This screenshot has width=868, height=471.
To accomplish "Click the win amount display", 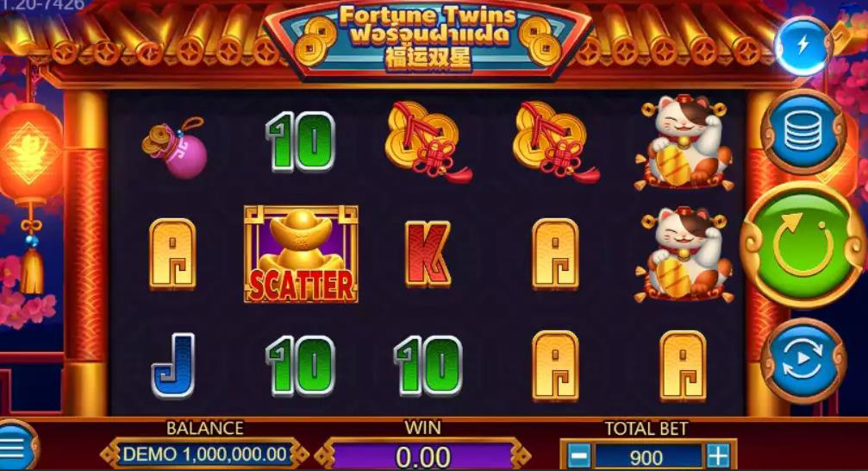I will click(x=423, y=456).
